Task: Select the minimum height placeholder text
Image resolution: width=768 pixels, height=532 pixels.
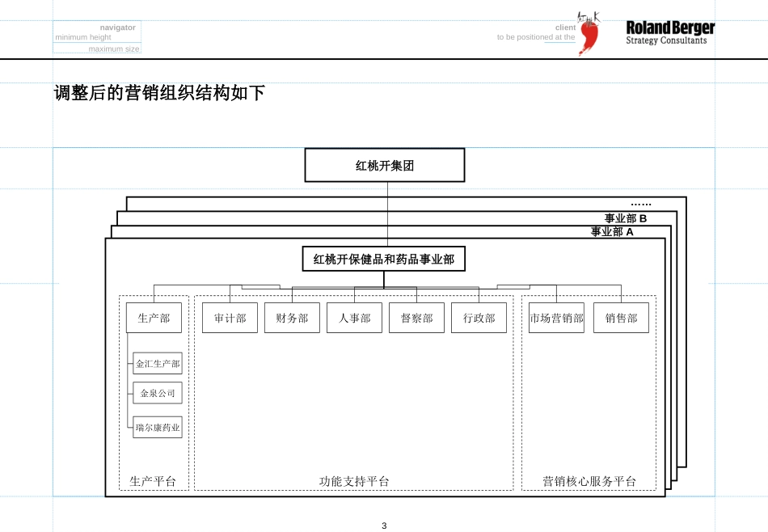Action: click(82, 37)
